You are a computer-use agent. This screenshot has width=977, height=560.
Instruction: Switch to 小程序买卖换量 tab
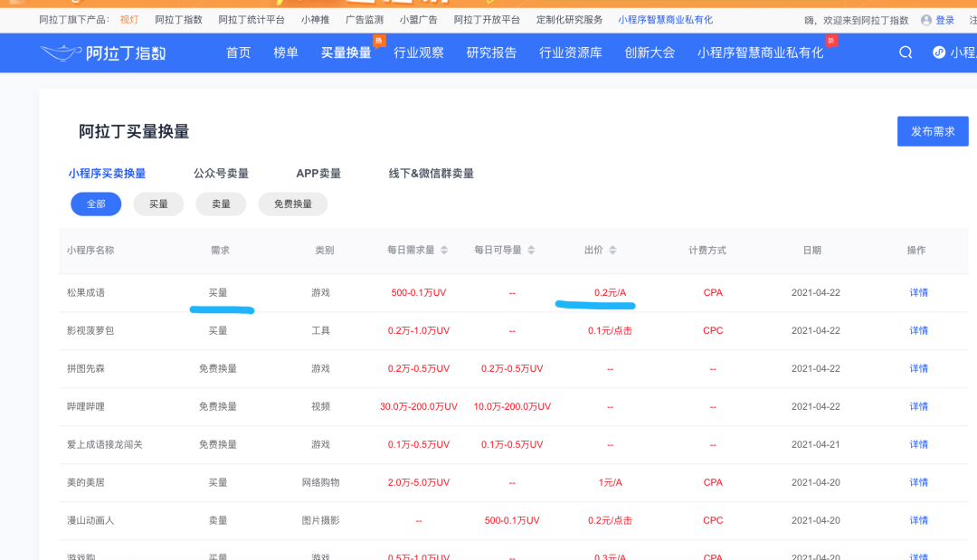[107, 173]
